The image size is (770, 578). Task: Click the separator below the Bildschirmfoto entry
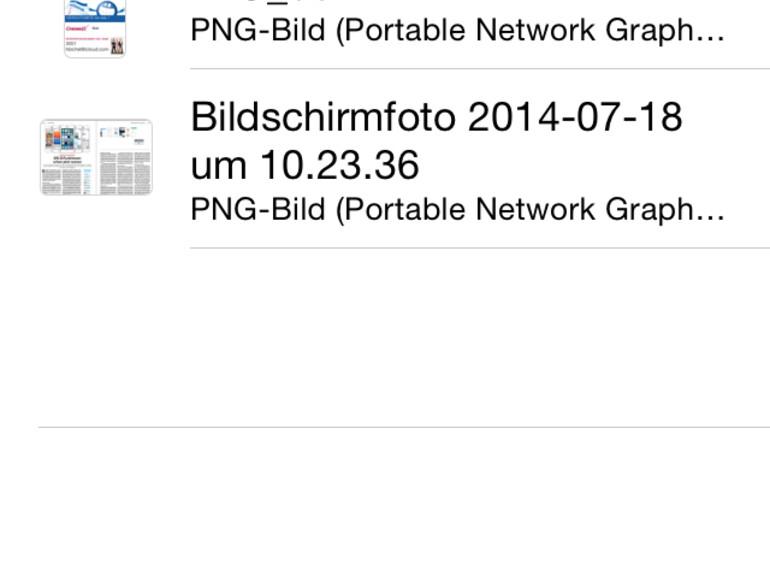[480, 248]
